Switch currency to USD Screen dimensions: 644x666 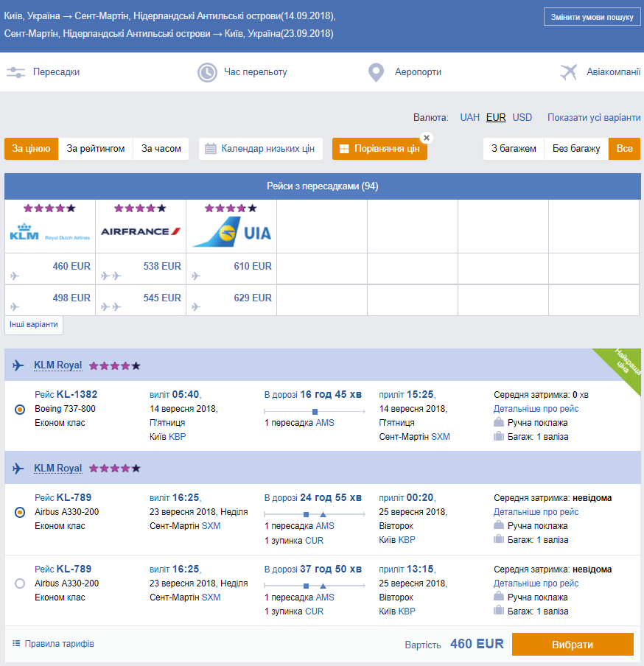[522, 117]
